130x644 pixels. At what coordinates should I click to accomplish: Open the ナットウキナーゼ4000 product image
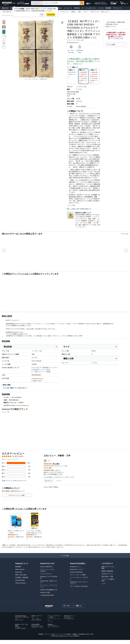35,521
